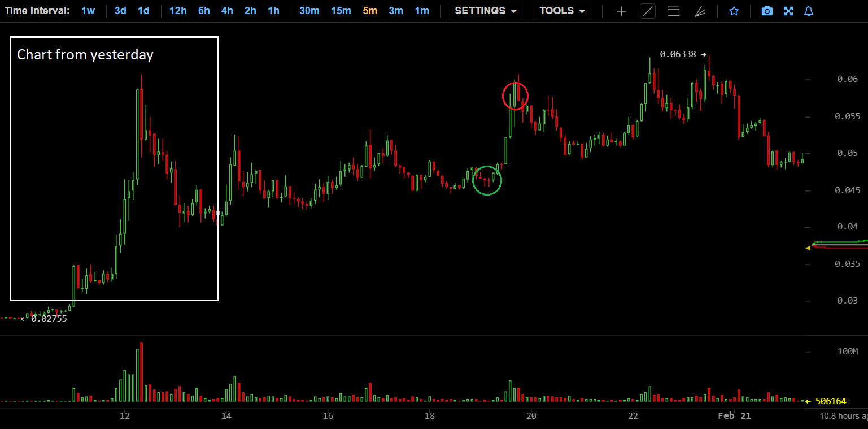This screenshot has height=429, width=868.
Task: Expand chart to fullscreen
Action: coord(788,11)
